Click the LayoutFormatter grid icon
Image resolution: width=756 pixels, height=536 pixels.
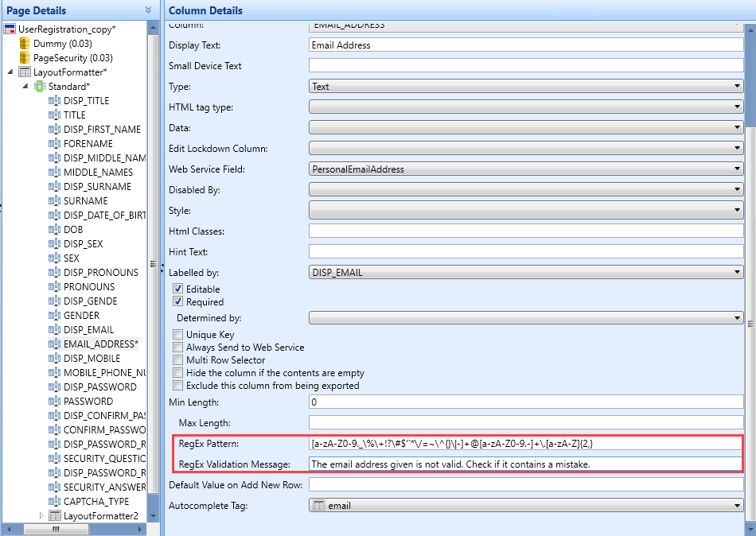25,72
